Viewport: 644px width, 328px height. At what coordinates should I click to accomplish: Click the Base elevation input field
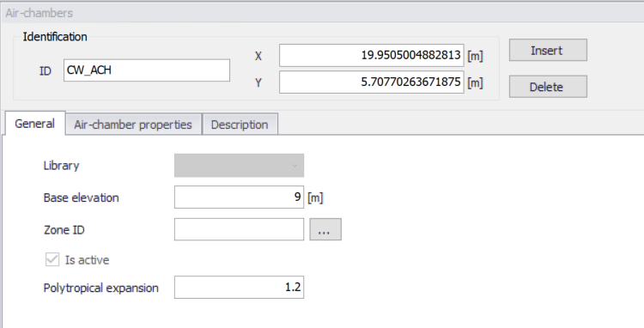(239, 197)
